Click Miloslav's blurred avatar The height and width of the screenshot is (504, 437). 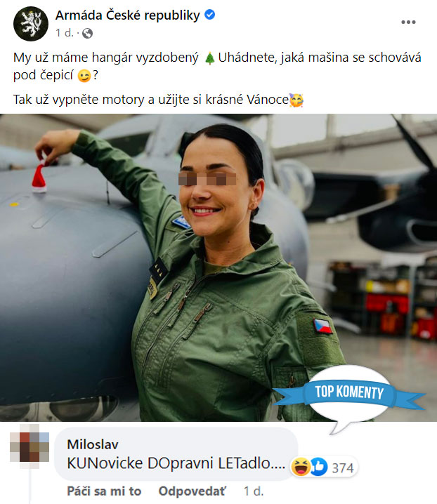[30, 446]
